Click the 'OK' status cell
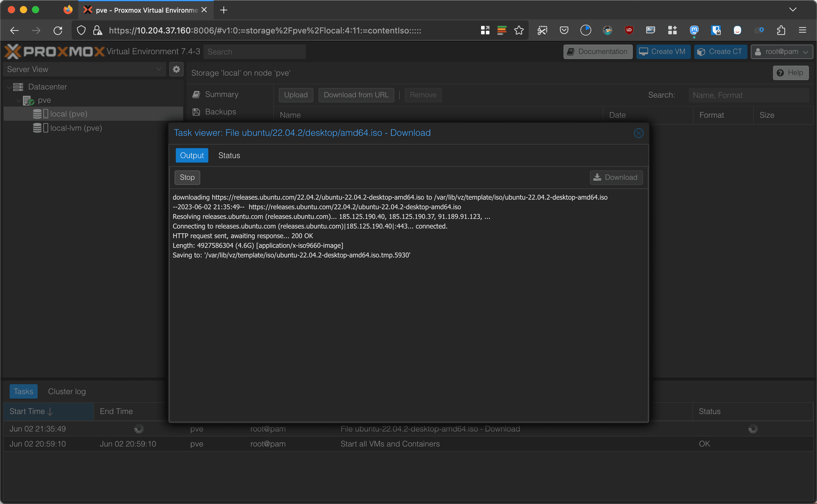The height and width of the screenshot is (504, 817). pyautogui.click(x=704, y=444)
